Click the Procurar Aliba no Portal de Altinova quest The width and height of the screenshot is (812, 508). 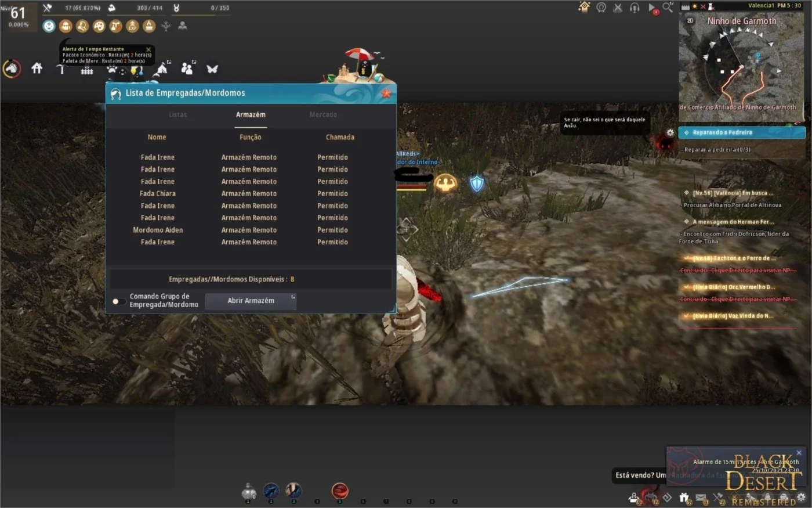[x=733, y=206]
